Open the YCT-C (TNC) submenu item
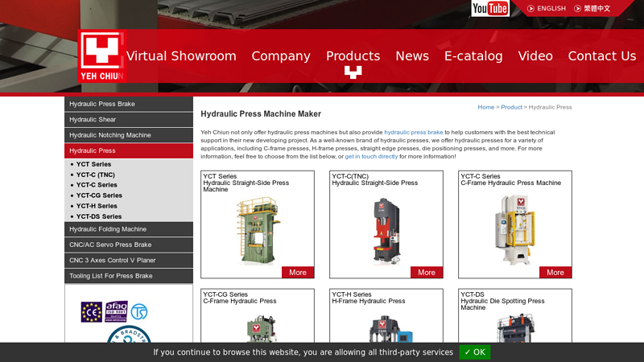 pos(95,175)
